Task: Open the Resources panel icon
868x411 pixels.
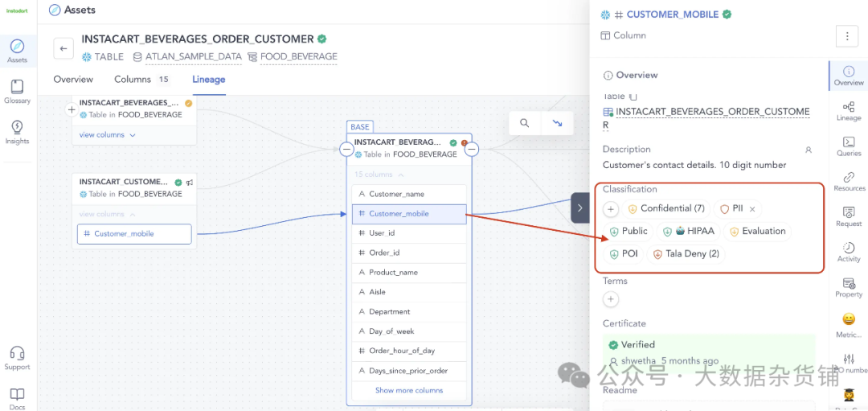Action: point(849,181)
